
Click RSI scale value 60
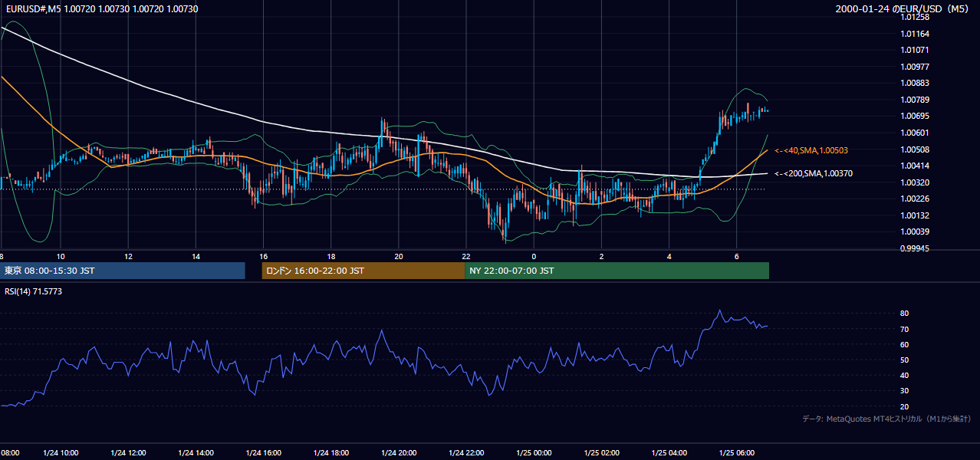(905, 344)
